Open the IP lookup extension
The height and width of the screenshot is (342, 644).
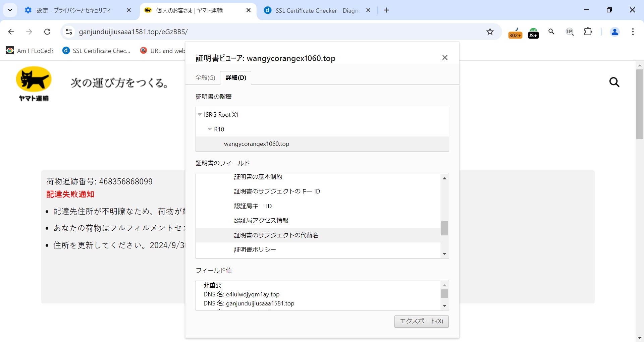[570, 32]
